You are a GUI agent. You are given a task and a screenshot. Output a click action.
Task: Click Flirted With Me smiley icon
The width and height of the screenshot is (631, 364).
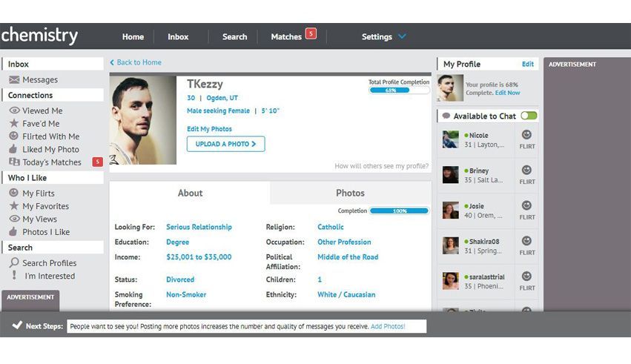click(x=14, y=136)
